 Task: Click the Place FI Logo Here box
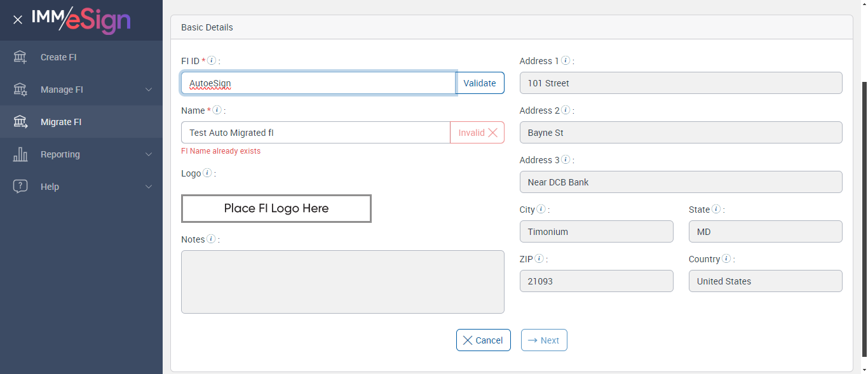click(x=276, y=208)
